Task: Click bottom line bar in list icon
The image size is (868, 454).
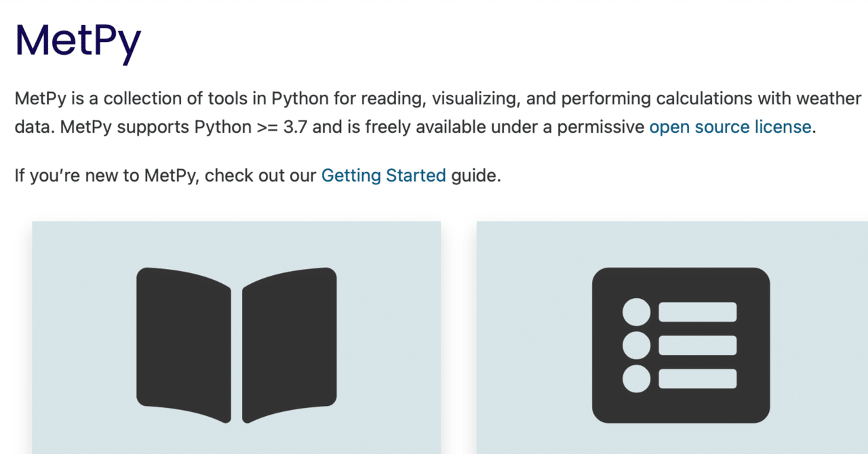Action: (698, 379)
